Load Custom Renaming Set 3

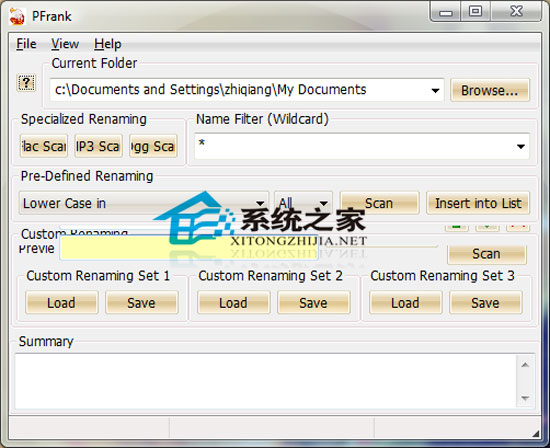[x=405, y=303]
